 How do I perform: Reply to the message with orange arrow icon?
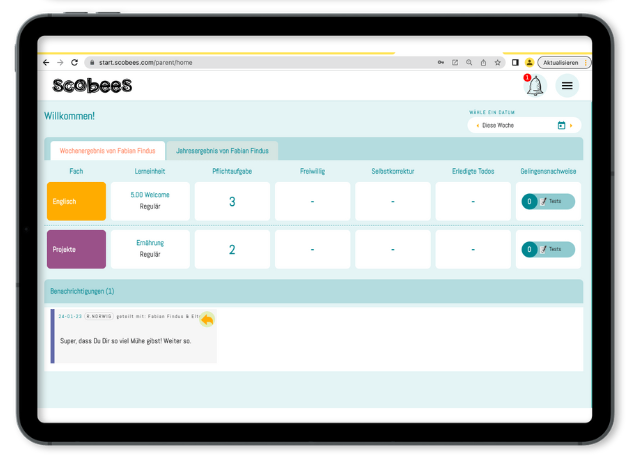207,320
